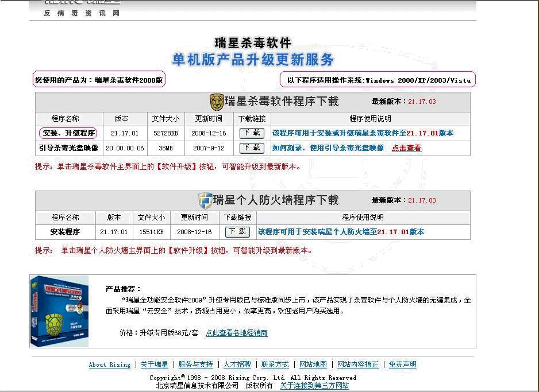This screenshot has height=392, width=539.
Task: Open the About Rising footer link
Action: click(x=110, y=364)
